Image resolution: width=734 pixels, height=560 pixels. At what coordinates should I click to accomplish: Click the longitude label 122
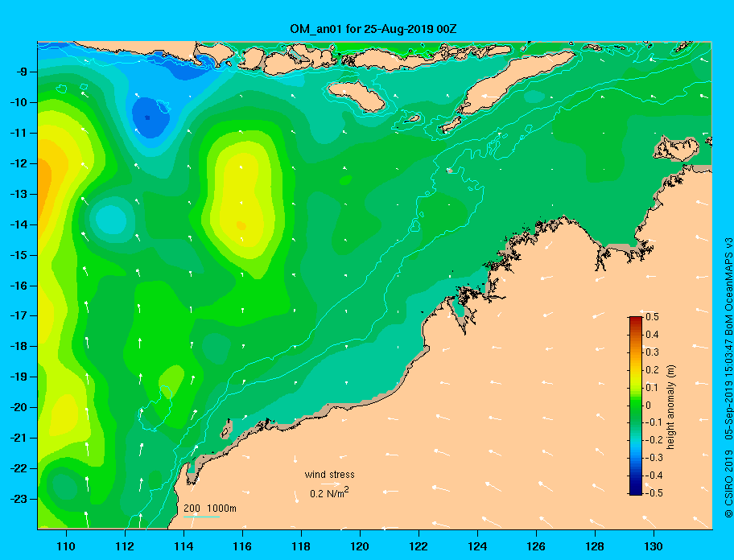coord(419,546)
